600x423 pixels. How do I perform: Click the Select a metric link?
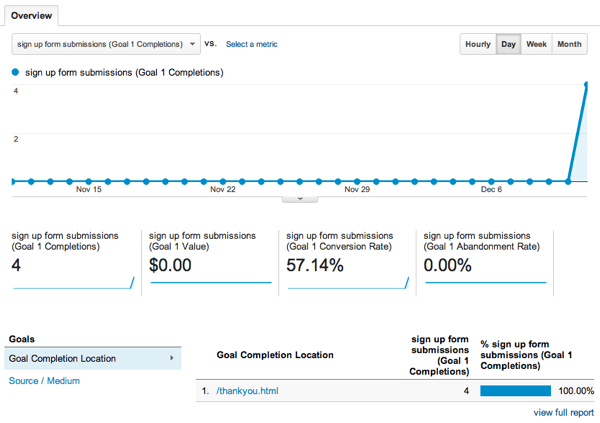coord(251,44)
